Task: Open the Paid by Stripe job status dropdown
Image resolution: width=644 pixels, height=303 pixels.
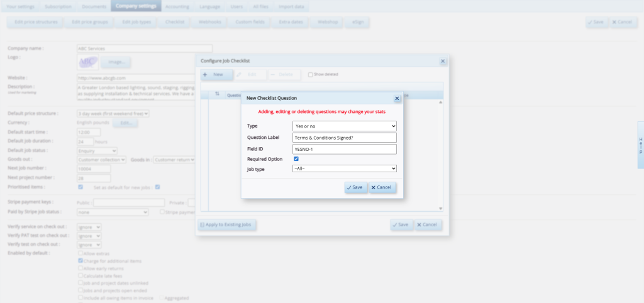Action: [113, 212]
